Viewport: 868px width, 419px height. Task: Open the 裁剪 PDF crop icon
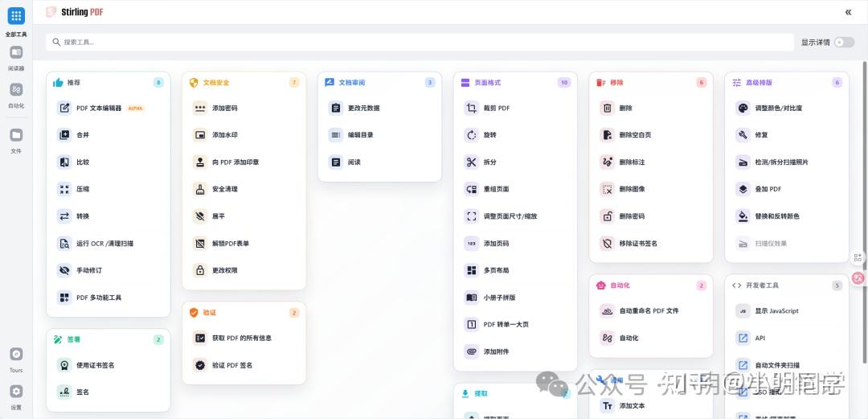pyautogui.click(x=472, y=108)
